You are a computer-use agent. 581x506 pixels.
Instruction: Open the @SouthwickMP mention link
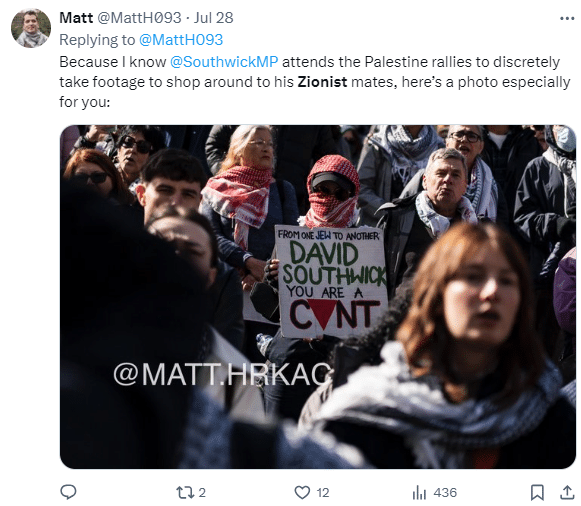pos(224,62)
